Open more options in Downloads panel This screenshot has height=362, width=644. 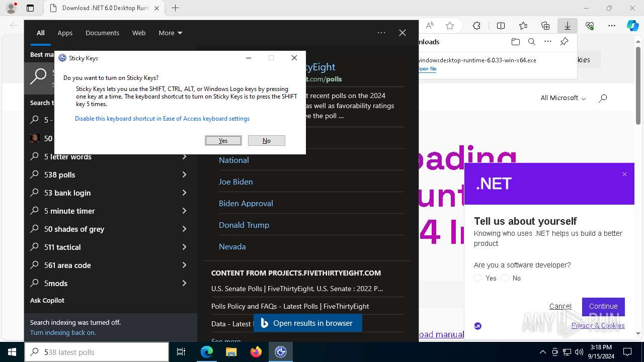(x=548, y=42)
